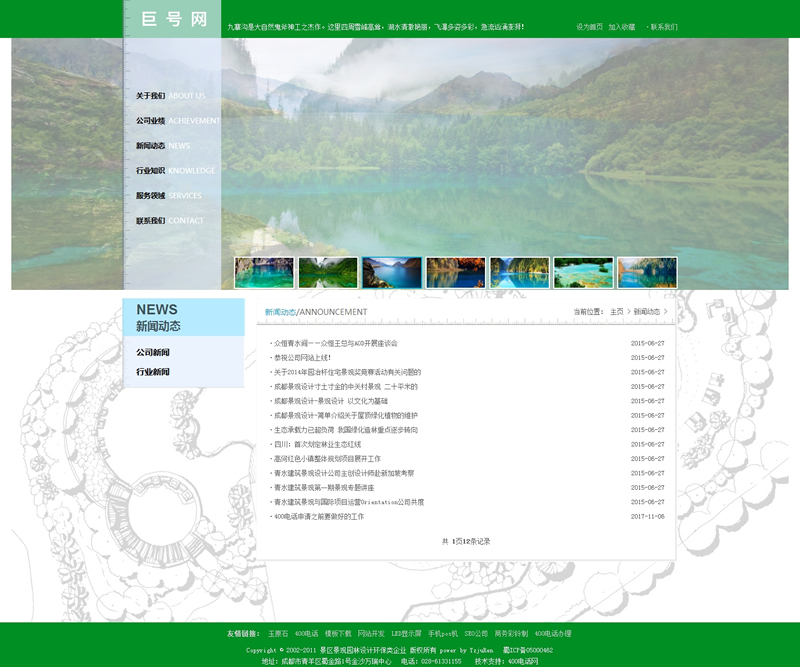This screenshot has height=667, width=800.
Task: Switch to 行业新闻 category
Action: (x=153, y=372)
